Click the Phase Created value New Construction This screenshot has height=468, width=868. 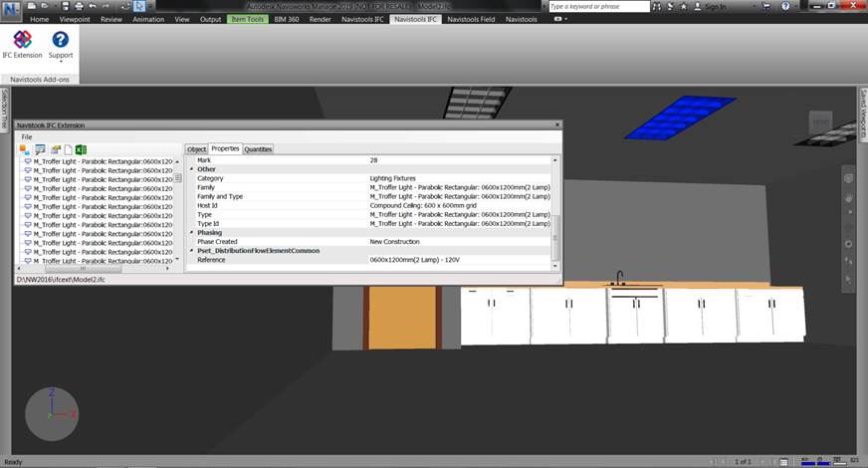(395, 242)
